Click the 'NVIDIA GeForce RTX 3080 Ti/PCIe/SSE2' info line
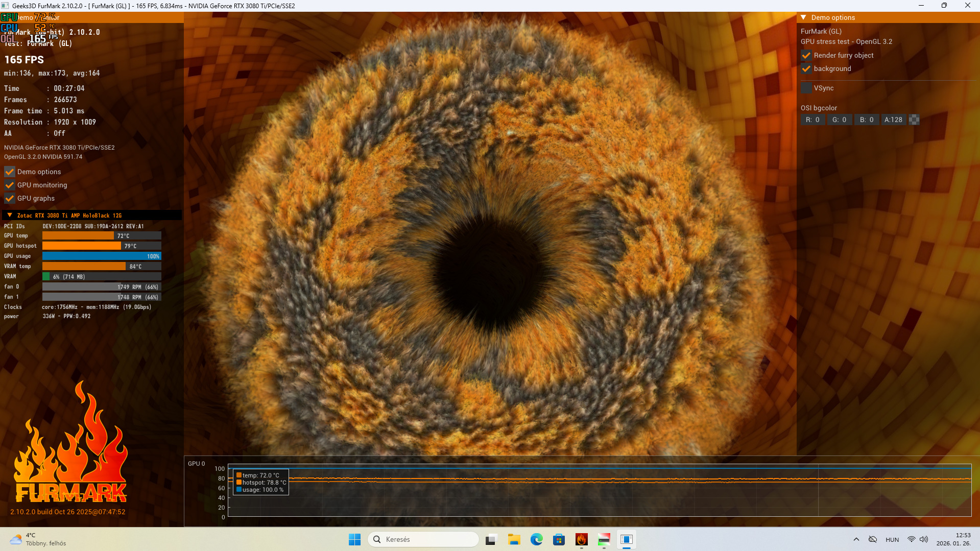The height and width of the screenshot is (551, 980). [59, 148]
